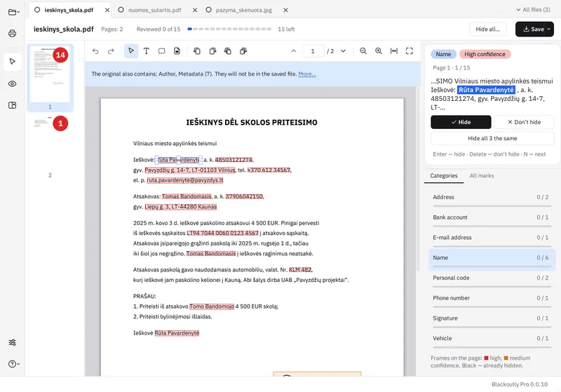
Task: Click the Name tag in the review panel
Action: click(443, 54)
